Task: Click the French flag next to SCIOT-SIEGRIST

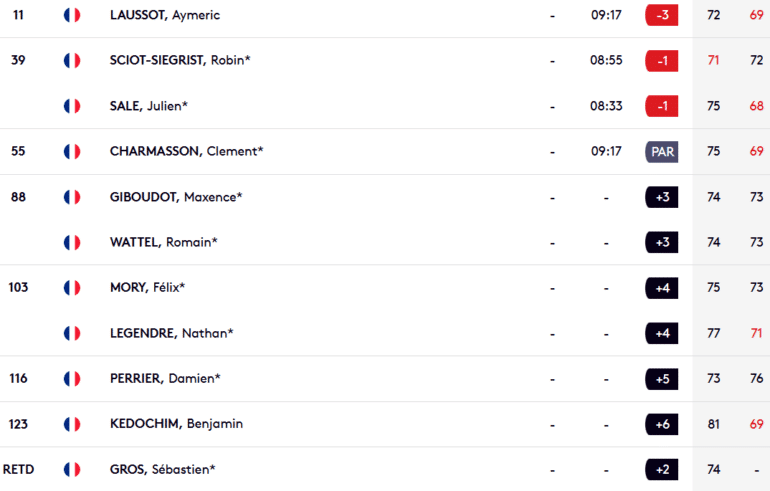Action: coord(72,60)
